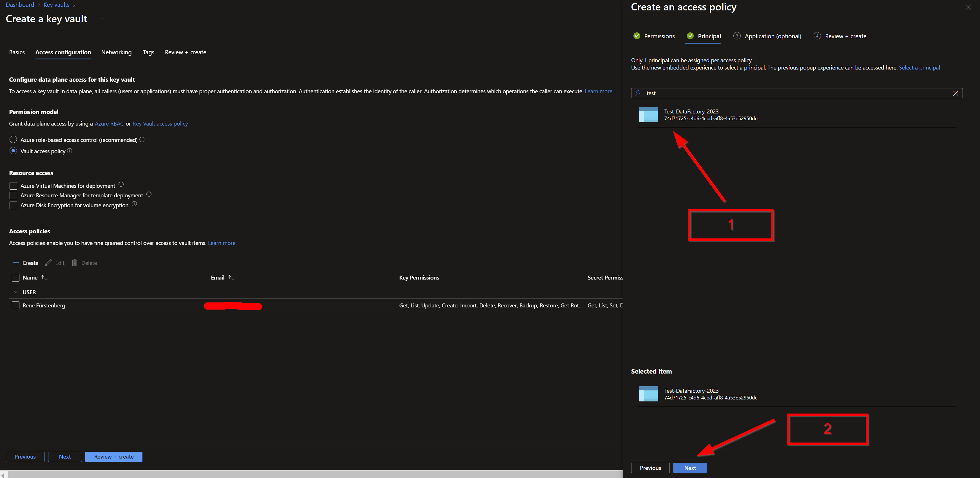
Task: Enable Azure Virtual Machines for deployment checkbox
Action: (13, 186)
